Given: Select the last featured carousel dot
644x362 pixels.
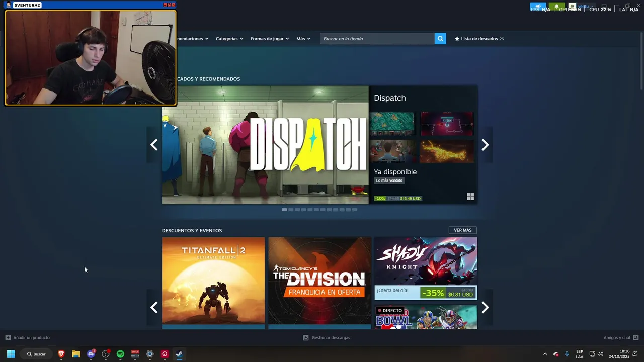Looking at the screenshot, I should click(355, 210).
